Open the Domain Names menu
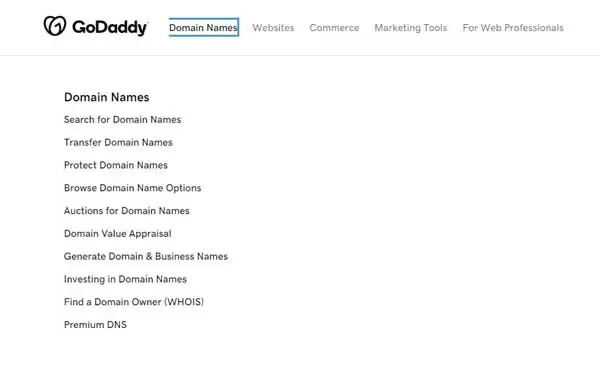This screenshot has width=600, height=373. [x=204, y=28]
